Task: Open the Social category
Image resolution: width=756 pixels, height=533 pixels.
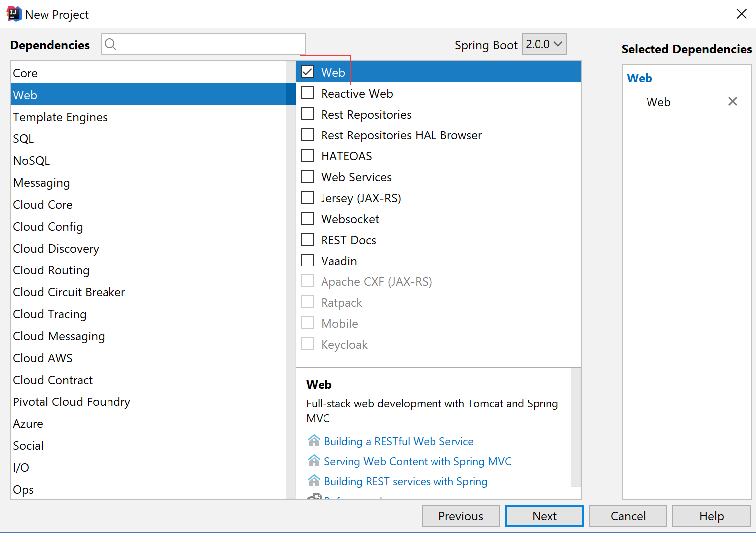Action: pyautogui.click(x=148, y=446)
